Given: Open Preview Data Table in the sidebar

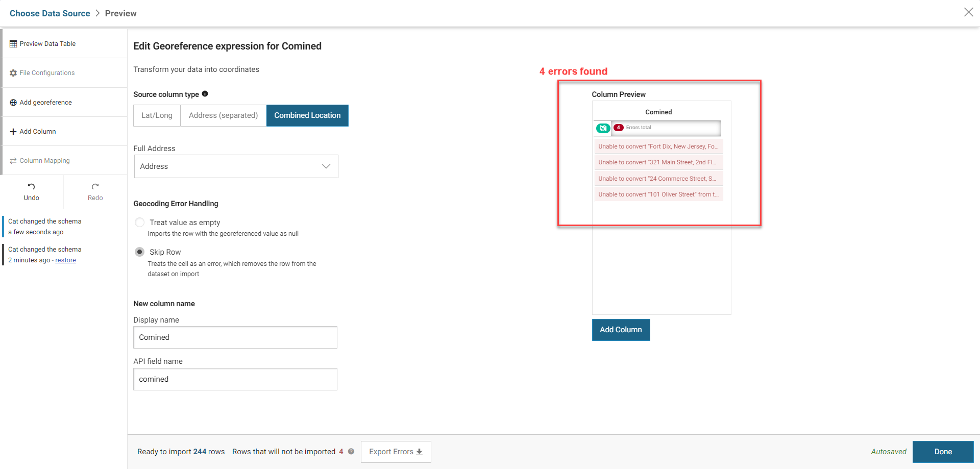Looking at the screenshot, I should pos(47,44).
